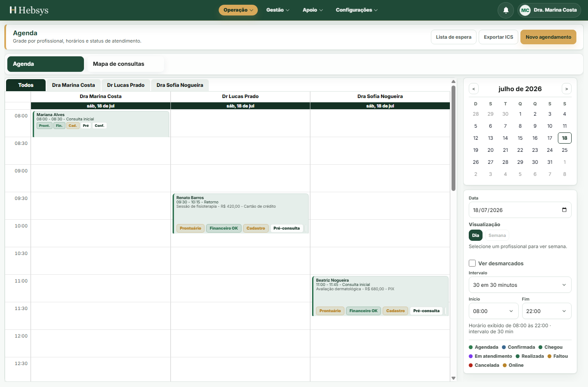The height and width of the screenshot is (387, 588).
Task: Select the Dra Sofia Nogueira tab
Action: pyautogui.click(x=180, y=85)
